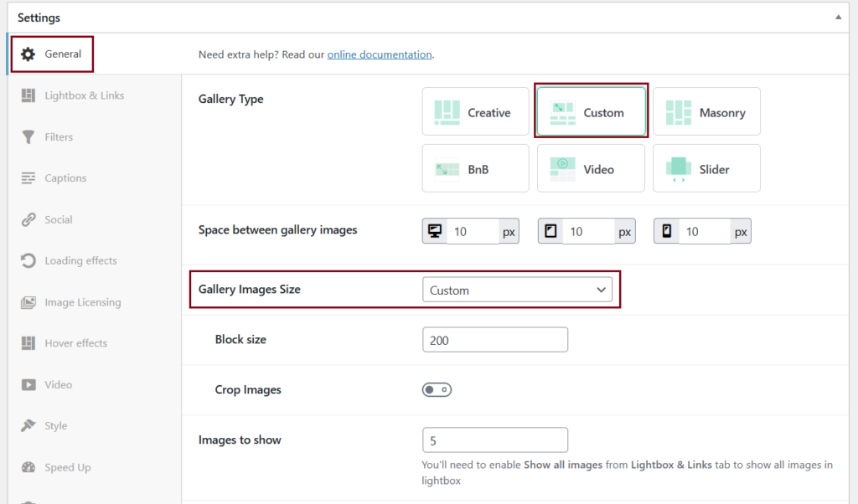
Task: Click the Speed Up icon
Action: click(x=27, y=466)
